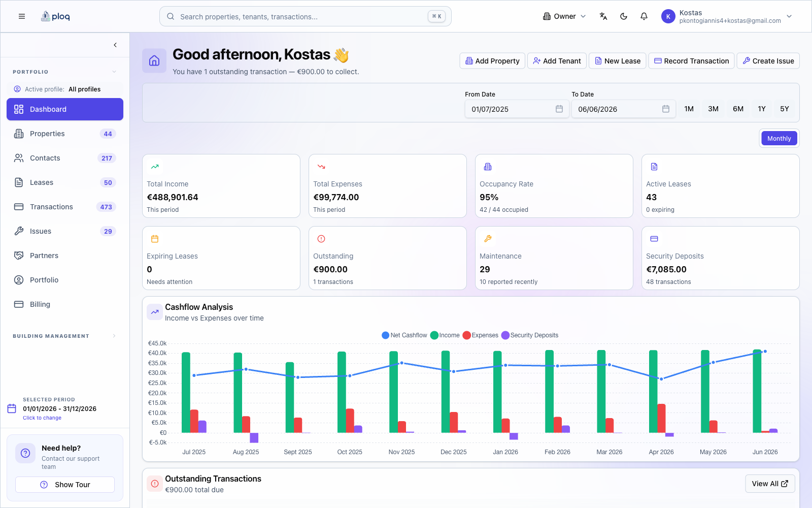Click the Security Deposits card icon
The height and width of the screenshot is (508, 812).
[x=654, y=239]
